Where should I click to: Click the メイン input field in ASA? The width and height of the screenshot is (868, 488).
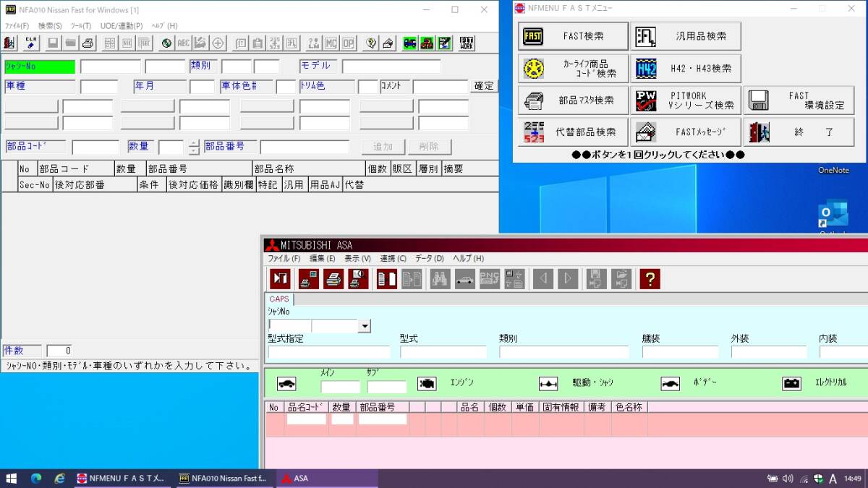pos(340,387)
